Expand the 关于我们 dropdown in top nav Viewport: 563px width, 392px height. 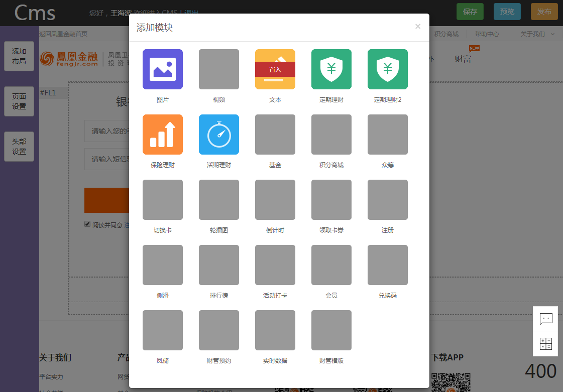(x=537, y=34)
